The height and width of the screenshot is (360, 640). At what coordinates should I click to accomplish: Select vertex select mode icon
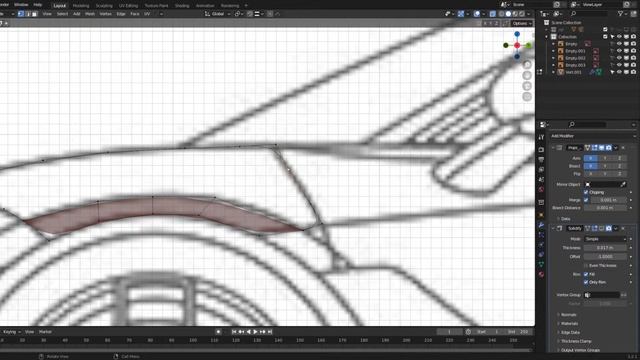click(x=20, y=14)
